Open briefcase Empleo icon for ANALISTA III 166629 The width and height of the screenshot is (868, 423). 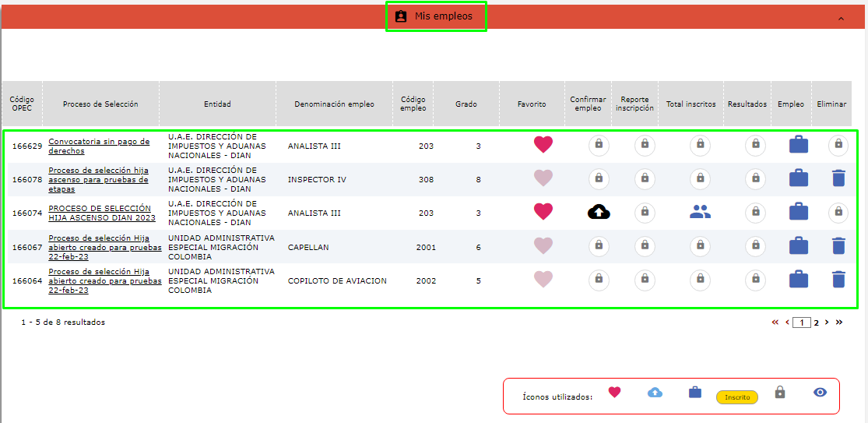tap(798, 145)
